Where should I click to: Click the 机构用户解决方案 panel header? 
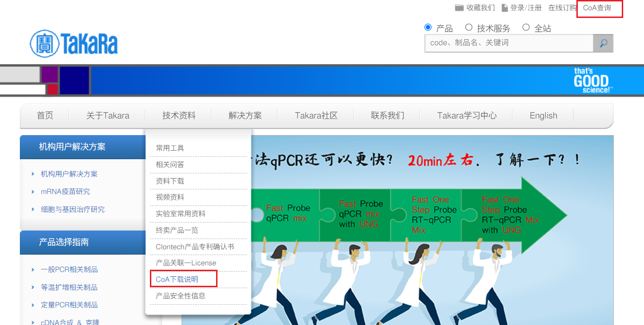(x=83, y=147)
